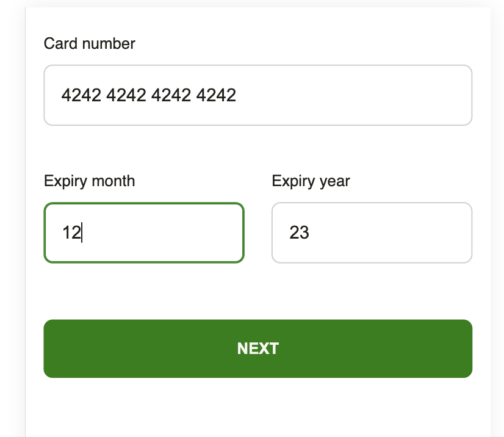Click the year field showing 23
The image size is (504, 437).
click(372, 233)
